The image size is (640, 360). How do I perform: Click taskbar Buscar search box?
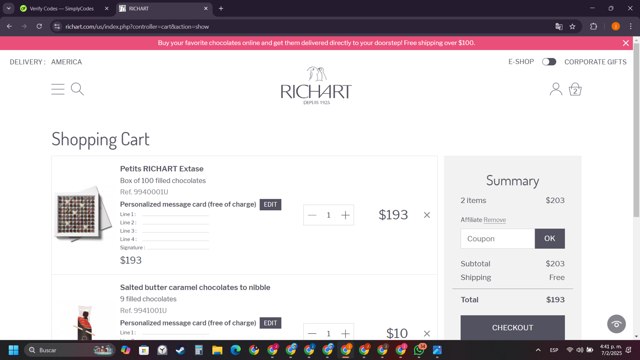pyautogui.click(x=69, y=350)
